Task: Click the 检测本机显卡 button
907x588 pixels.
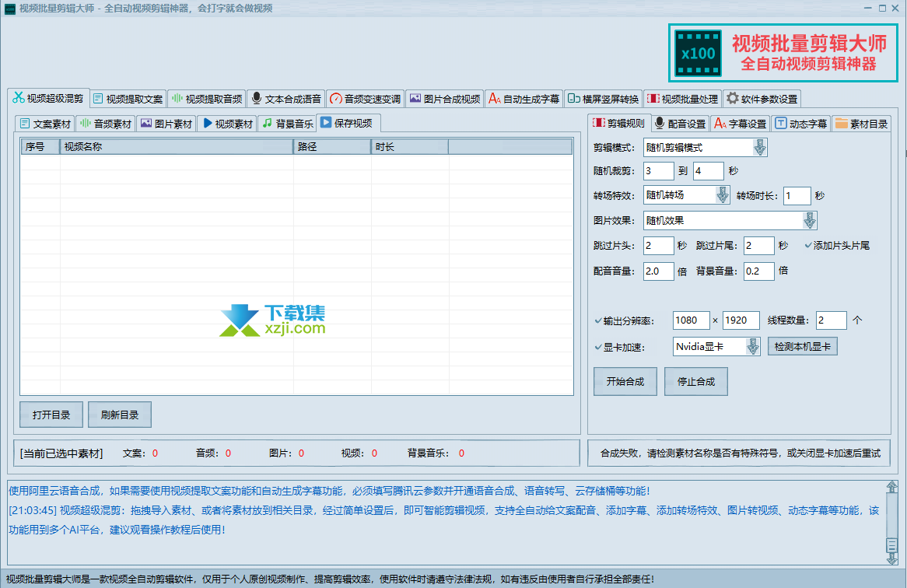Action: 802,347
